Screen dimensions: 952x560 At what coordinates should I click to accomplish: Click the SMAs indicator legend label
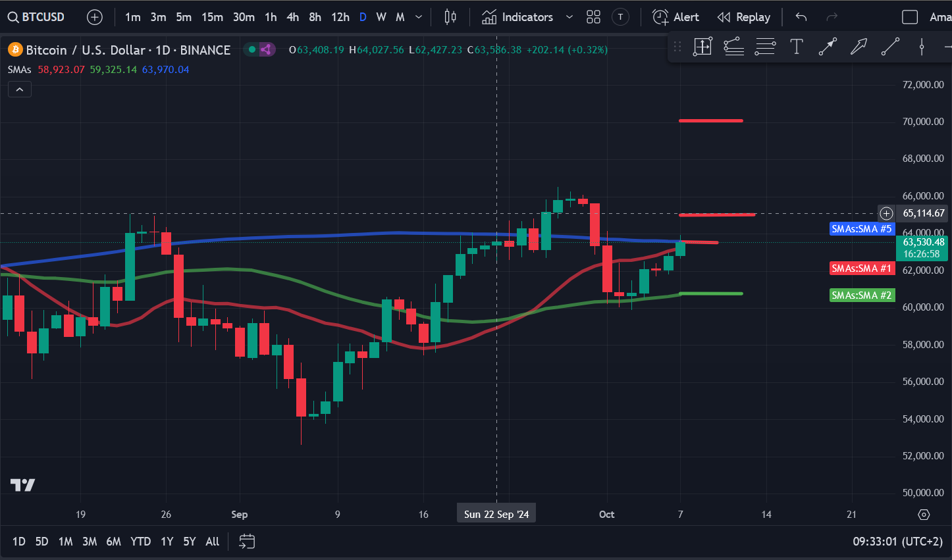(19, 69)
